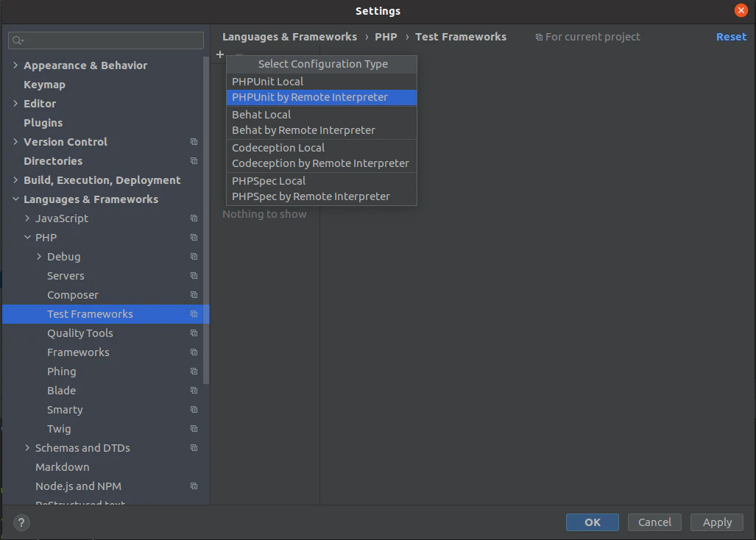The image size is (756, 540).
Task: Choose Behat Local configuration type
Action: point(322,115)
